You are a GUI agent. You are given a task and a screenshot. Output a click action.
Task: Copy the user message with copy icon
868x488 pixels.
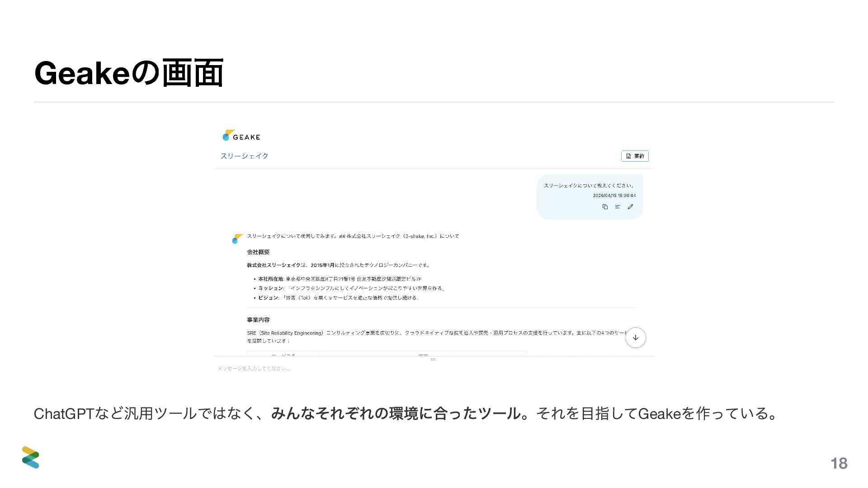pos(605,207)
